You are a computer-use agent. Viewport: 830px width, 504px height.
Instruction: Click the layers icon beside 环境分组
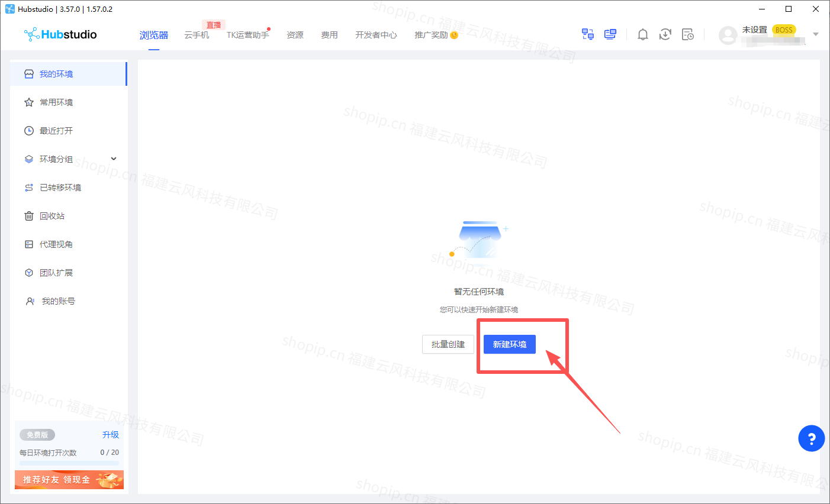pyautogui.click(x=29, y=159)
